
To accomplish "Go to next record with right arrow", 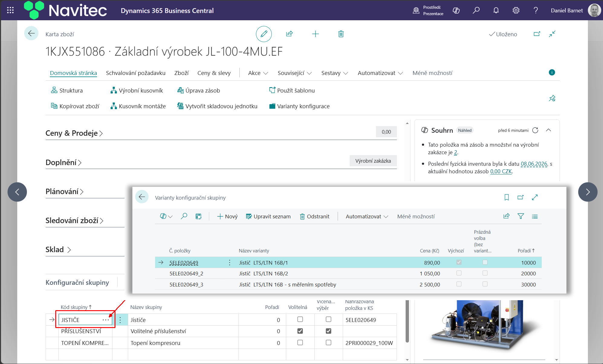I will point(588,192).
